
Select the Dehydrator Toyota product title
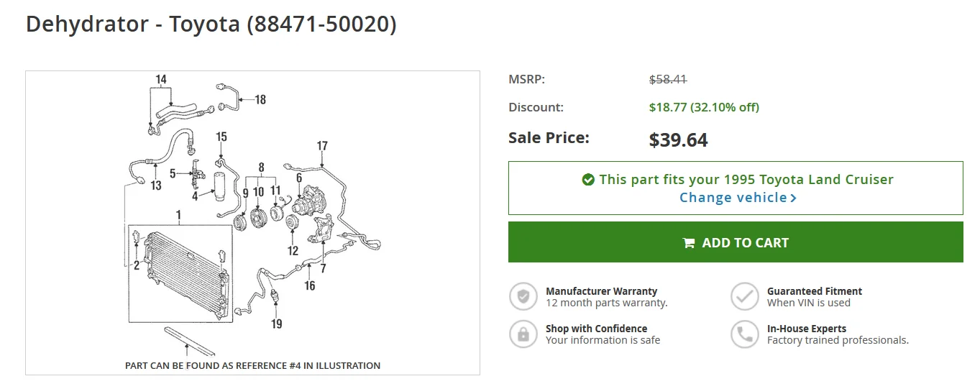[x=211, y=24]
